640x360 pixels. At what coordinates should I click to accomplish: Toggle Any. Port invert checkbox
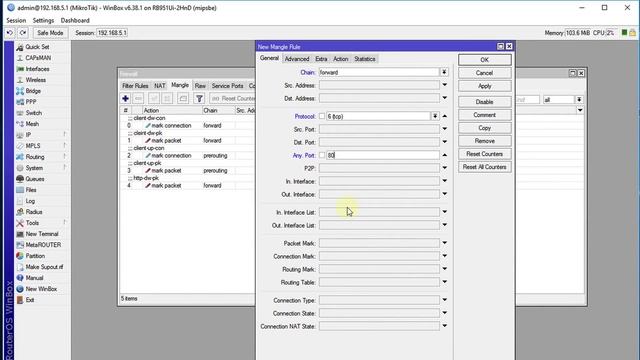coord(322,155)
